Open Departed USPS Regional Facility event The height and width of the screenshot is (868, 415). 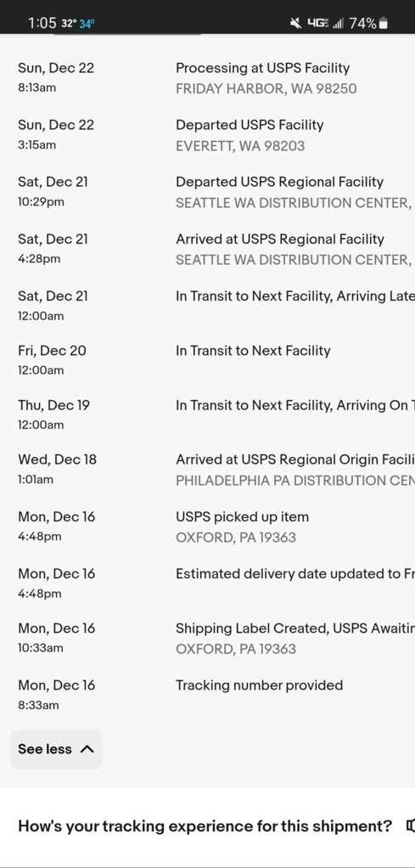click(207, 192)
